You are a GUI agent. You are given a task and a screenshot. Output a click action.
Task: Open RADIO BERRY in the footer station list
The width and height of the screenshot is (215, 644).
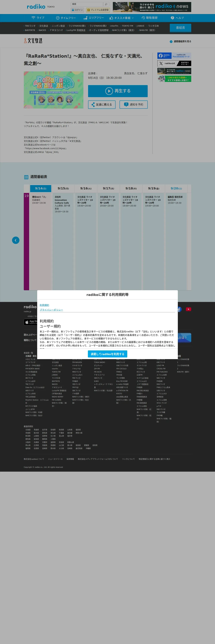pyautogui.click(x=58, y=397)
